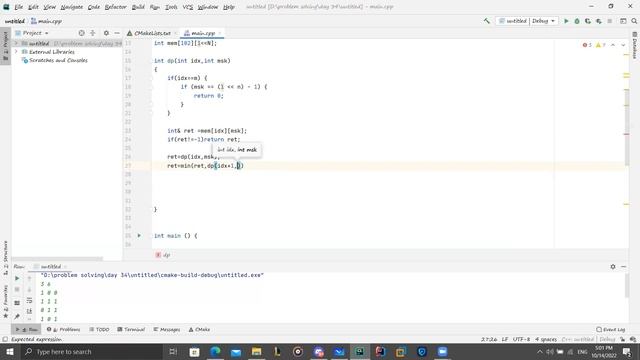Screen dimensions: 640x360
Task: Toggle the Project tool window side tab
Action: [5, 46]
